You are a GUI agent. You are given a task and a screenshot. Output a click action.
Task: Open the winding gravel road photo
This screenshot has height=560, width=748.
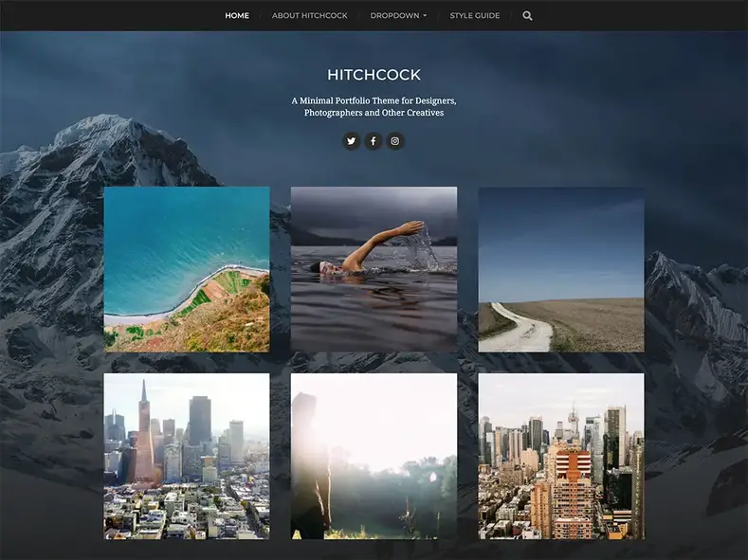click(x=561, y=269)
